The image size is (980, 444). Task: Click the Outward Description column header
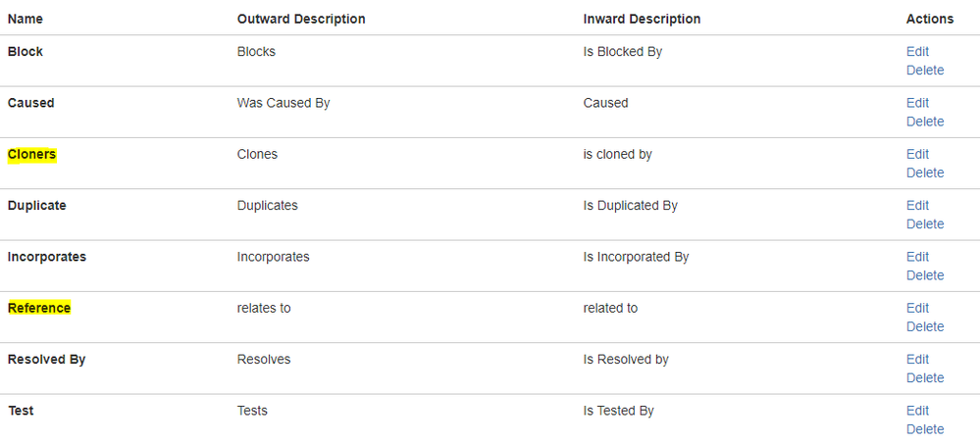pos(301,20)
